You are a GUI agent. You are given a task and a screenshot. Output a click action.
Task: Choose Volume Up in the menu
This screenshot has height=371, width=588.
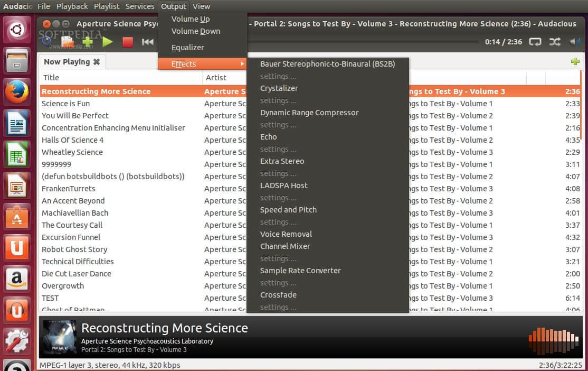pyautogui.click(x=191, y=19)
